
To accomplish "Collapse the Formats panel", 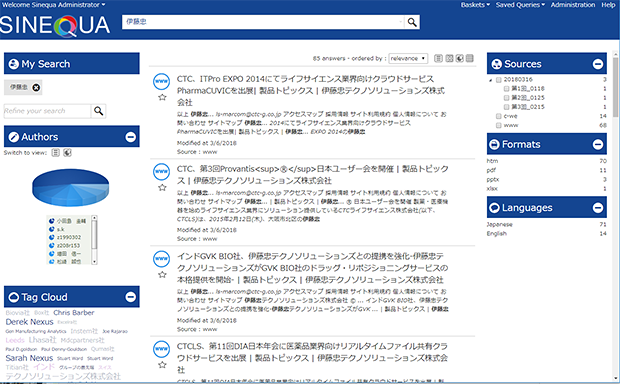I will [598, 144].
